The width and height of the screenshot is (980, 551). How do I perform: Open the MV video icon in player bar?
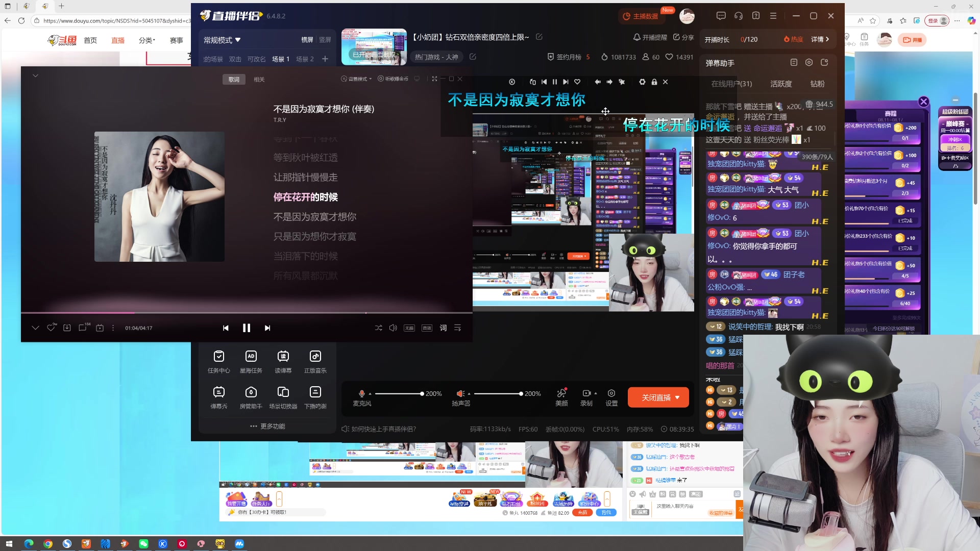coord(100,328)
